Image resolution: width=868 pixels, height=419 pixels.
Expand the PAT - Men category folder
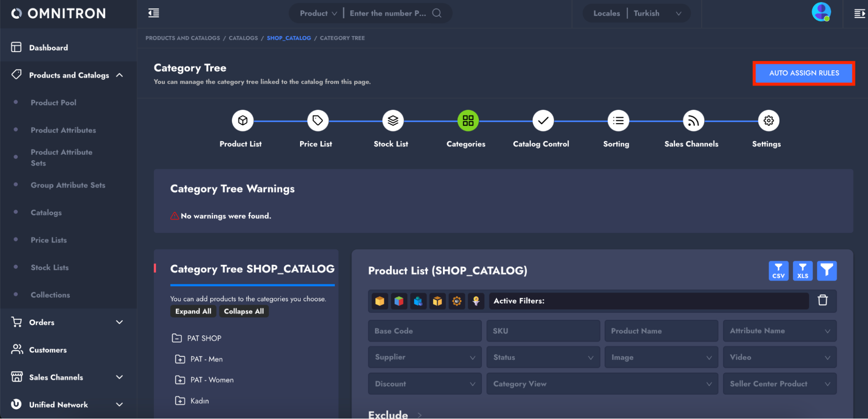(x=180, y=359)
